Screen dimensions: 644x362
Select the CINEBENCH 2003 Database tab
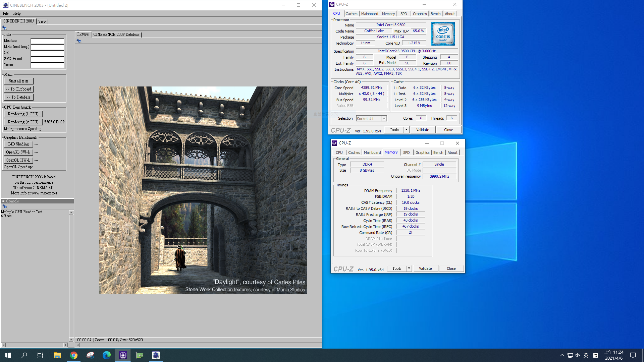pos(116,35)
